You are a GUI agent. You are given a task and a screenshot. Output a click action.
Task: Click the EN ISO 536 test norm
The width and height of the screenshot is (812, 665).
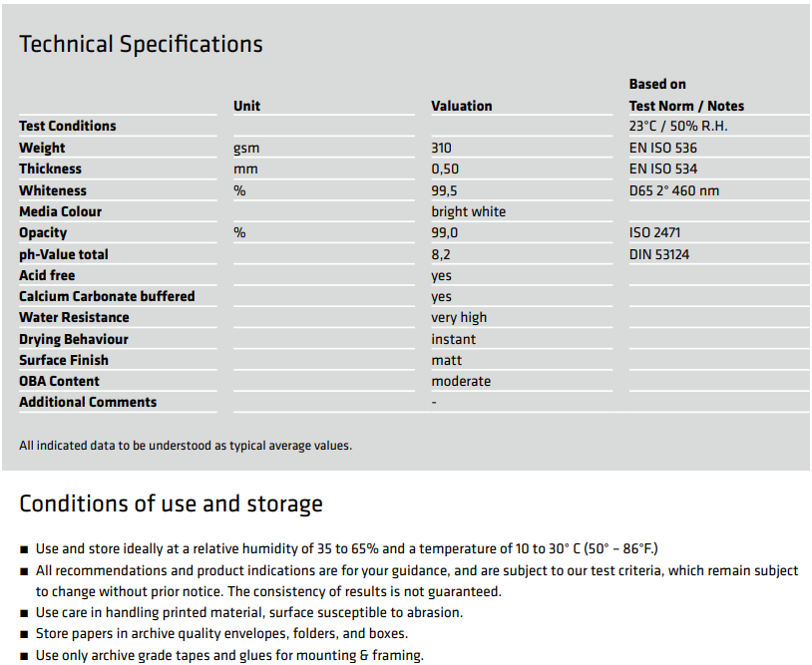point(662,148)
